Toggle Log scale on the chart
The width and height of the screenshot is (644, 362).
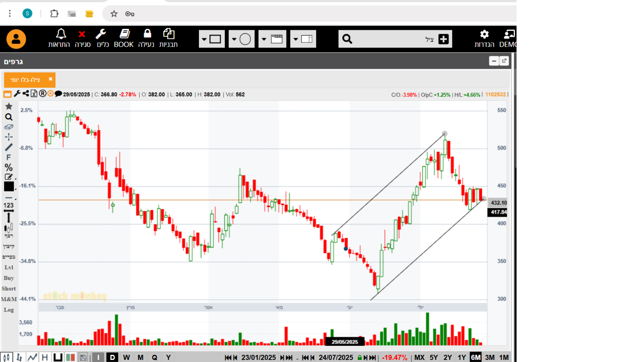coord(9,310)
